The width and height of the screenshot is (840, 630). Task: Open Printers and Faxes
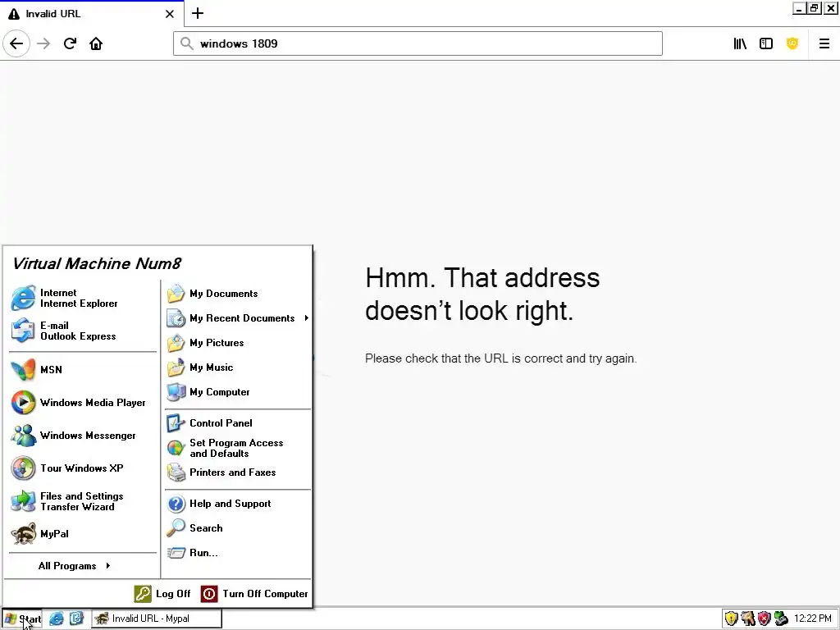[238, 472]
